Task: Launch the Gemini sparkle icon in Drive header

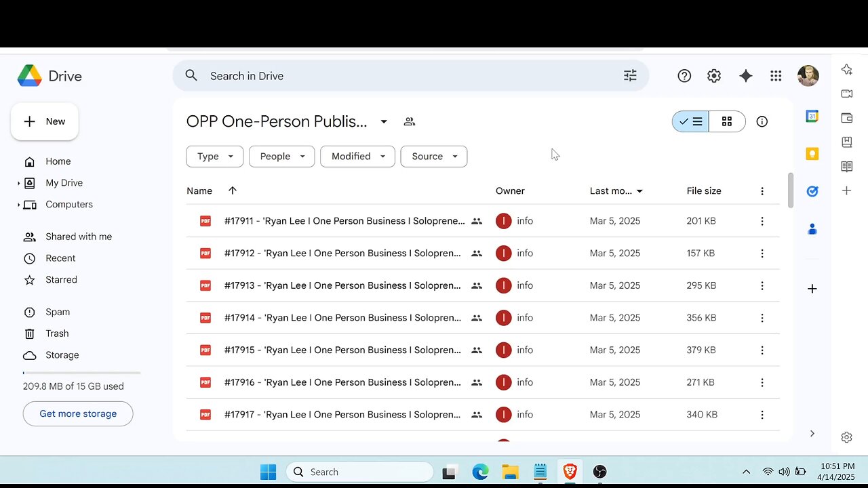Action: coord(746,76)
